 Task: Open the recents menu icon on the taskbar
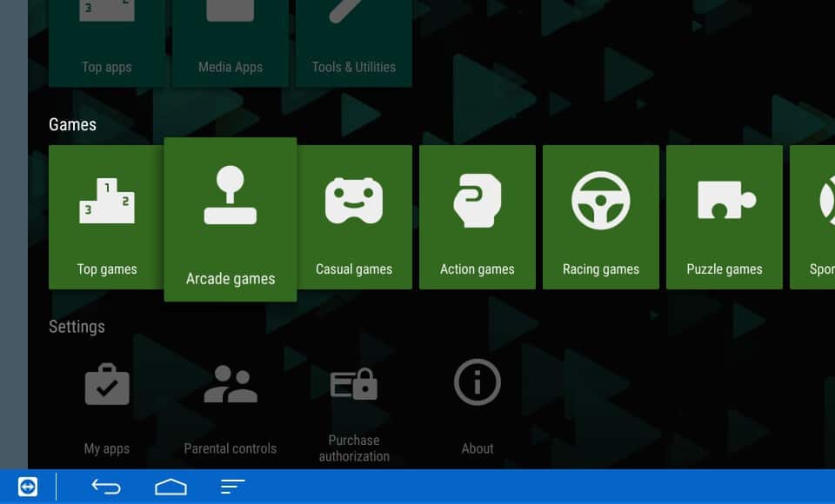tap(232, 487)
